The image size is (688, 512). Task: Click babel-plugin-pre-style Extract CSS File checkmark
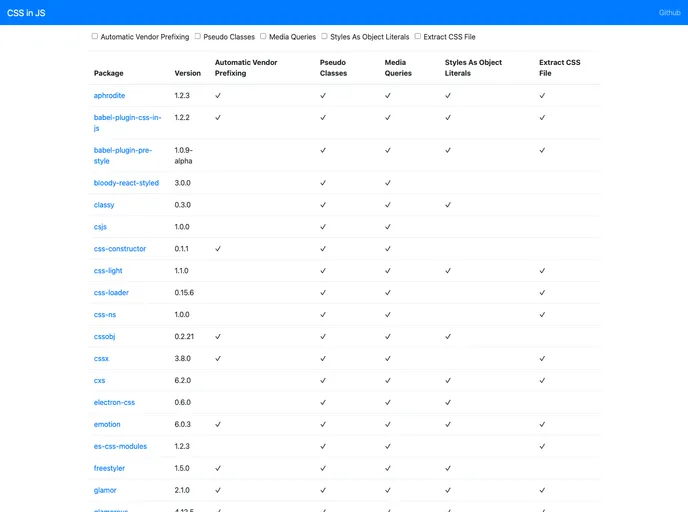542,150
